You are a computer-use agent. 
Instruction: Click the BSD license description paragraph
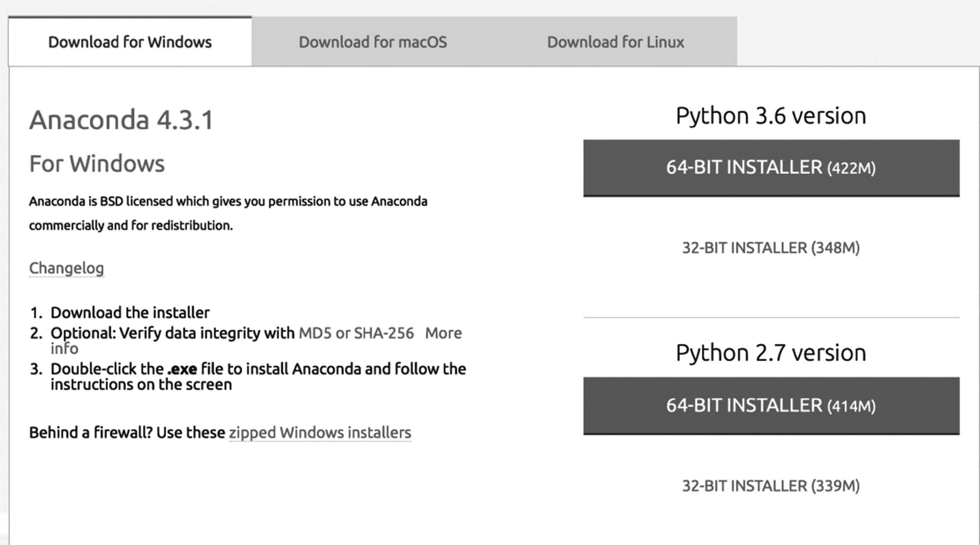pos(228,213)
